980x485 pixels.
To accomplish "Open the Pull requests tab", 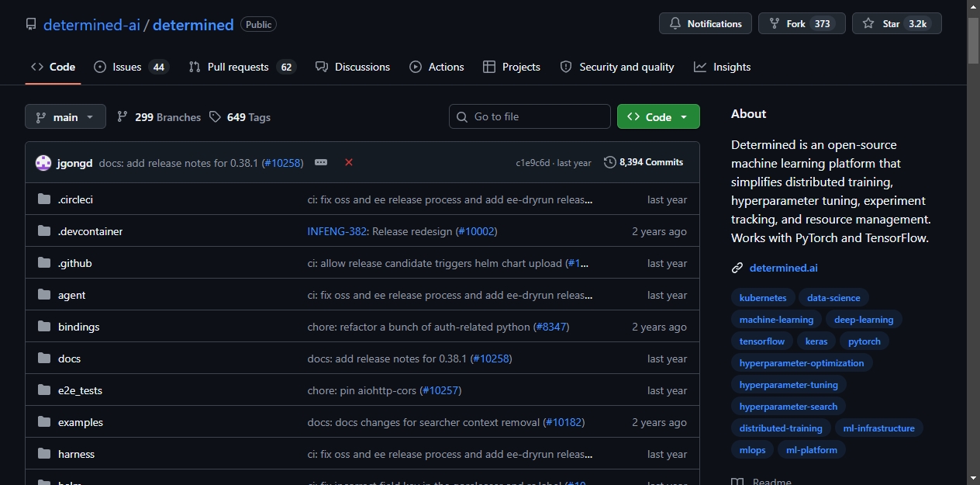I will pos(242,67).
